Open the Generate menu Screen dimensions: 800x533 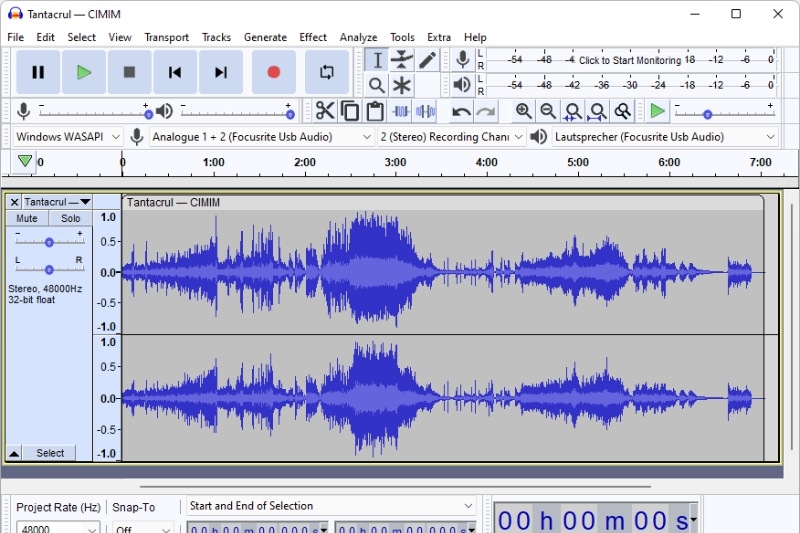click(265, 37)
